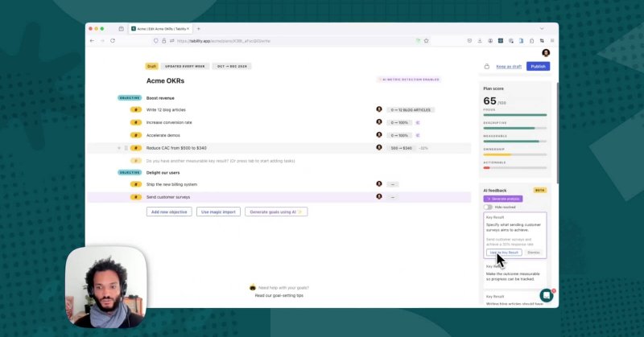This screenshot has width=644, height=337.
Task: Click the Acme OKRs plan title
Action: (165, 81)
